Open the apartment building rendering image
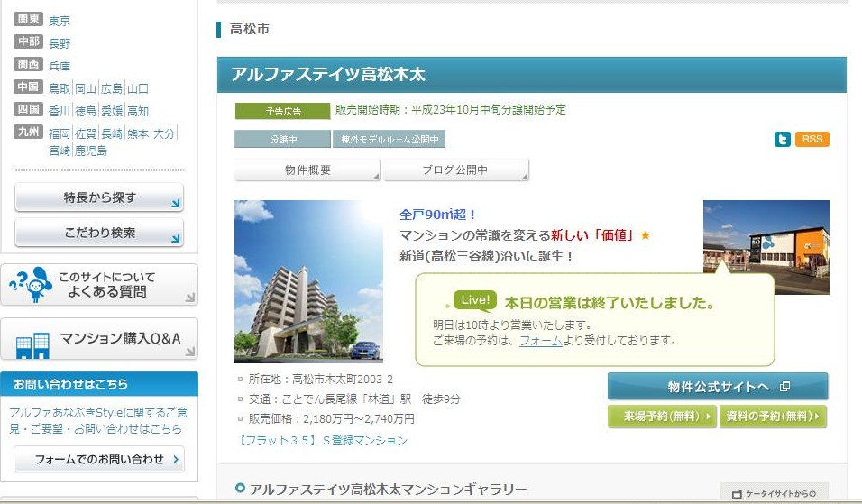 (x=308, y=281)
